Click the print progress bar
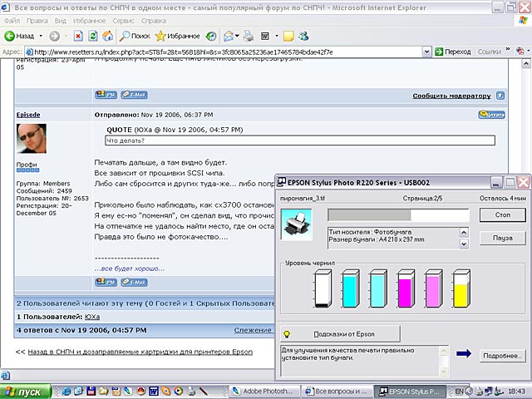The image size is (532, 399). tap(398, 215)
